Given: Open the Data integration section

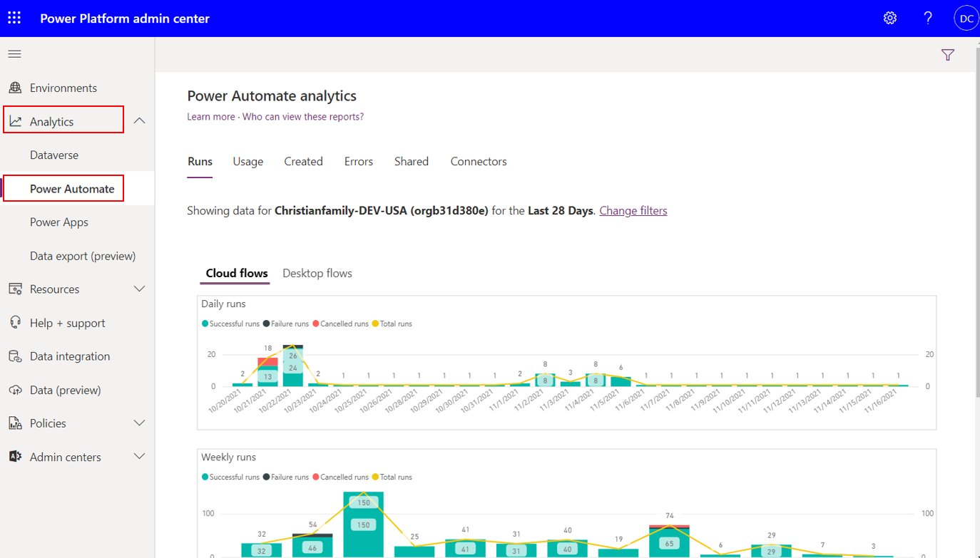Looking at the screenshot, I should click(x=69, y=356).
